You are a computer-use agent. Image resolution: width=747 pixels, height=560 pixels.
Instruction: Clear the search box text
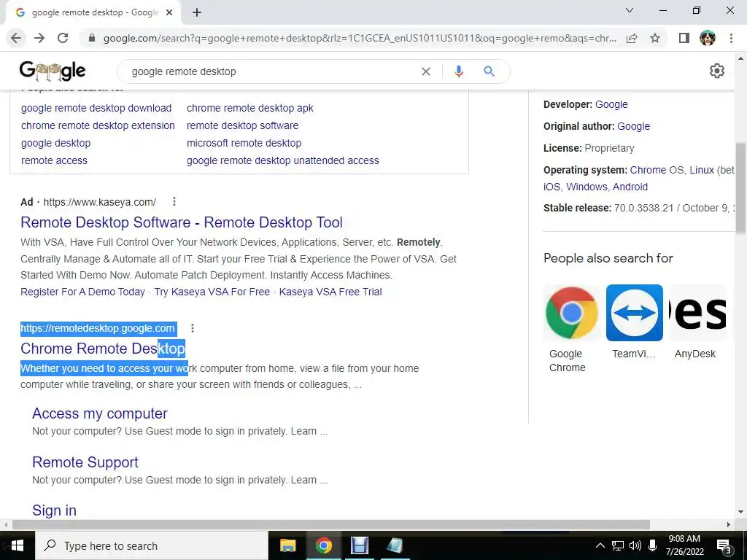(x=426, y=71)
